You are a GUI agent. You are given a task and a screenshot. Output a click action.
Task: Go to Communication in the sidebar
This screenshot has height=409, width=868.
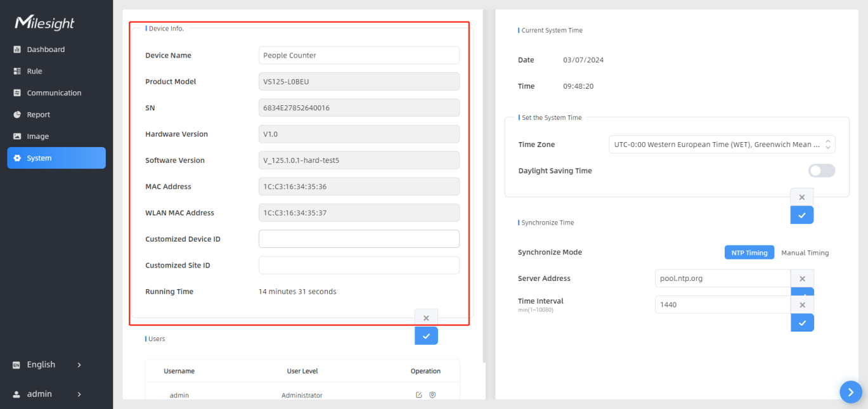[54, 93]
